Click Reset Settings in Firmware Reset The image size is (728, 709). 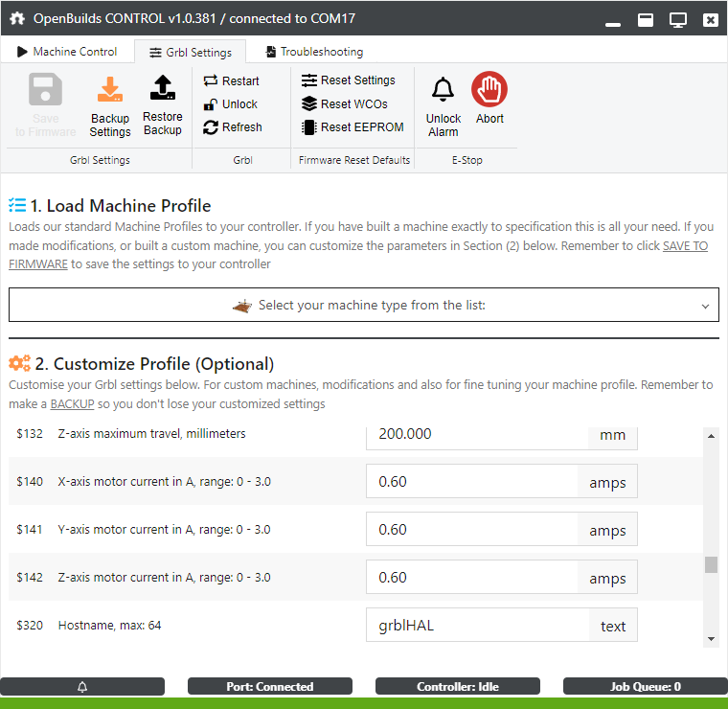(x=348, y=80)
